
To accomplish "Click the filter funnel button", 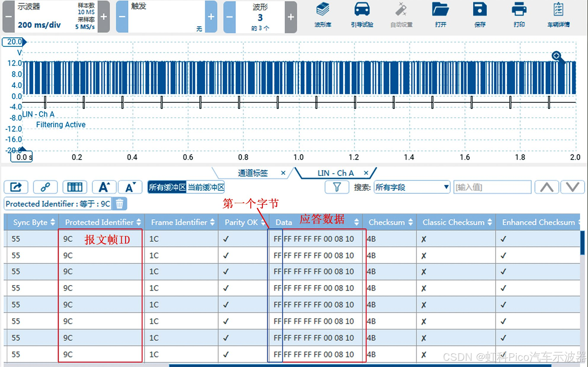I will tap(337, 187).
